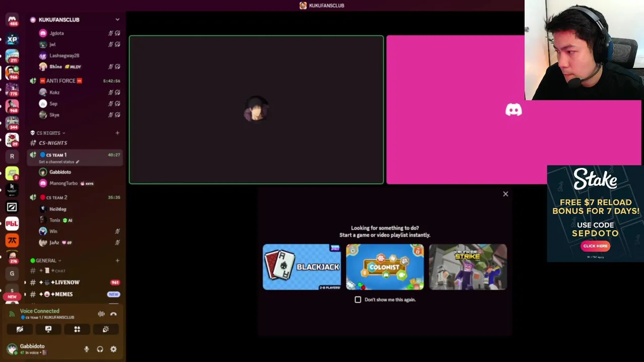Open the XP server icon
This screenshot has width=644, height=362.
[12, 39]
